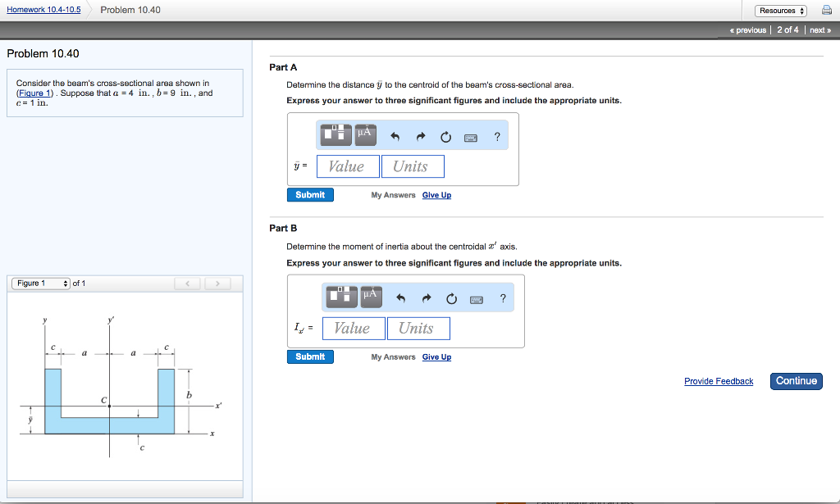The width and height of the screenshot is (840, 504).
Task: Click Continue at the bottom right
Action: (796, 381)
